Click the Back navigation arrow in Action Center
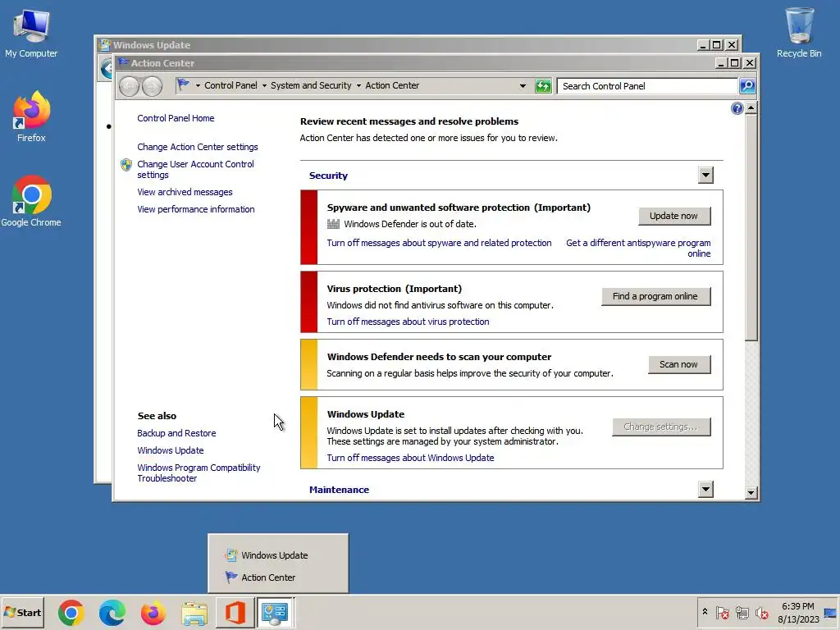 click(x=129, y=85)
